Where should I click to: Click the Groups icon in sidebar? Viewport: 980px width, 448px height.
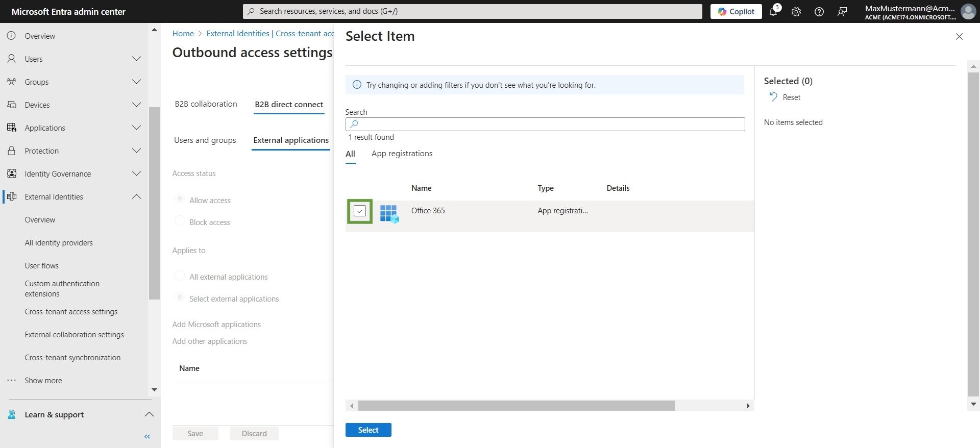click(11, 82)
